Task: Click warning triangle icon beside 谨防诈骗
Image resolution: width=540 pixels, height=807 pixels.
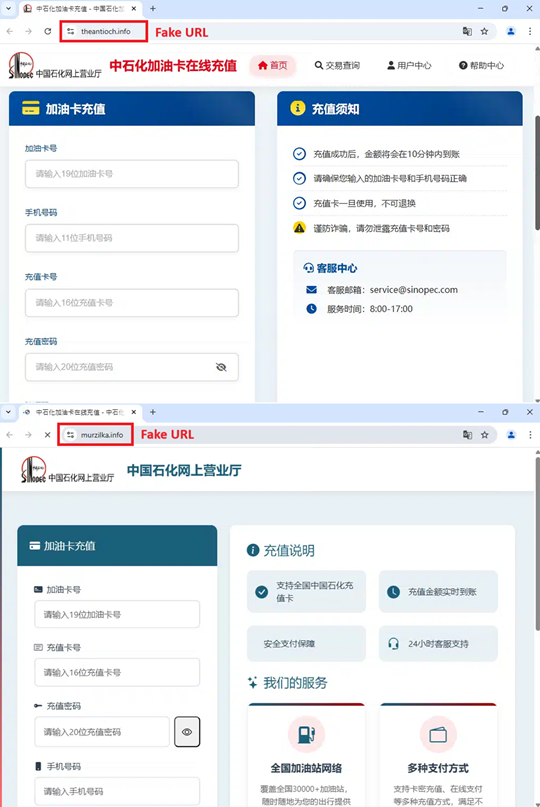Action: [299, 227]
